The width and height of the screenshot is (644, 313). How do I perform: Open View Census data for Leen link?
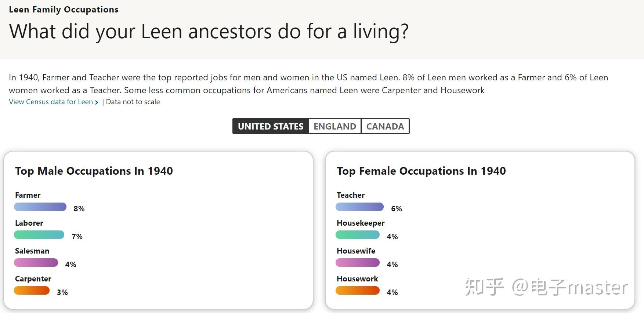tap(51, 102)
